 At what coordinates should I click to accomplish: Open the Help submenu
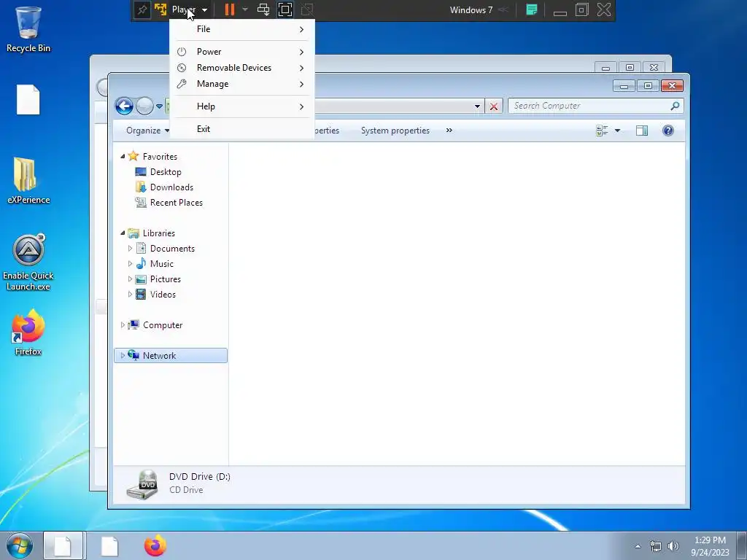[x=242, y=106]
